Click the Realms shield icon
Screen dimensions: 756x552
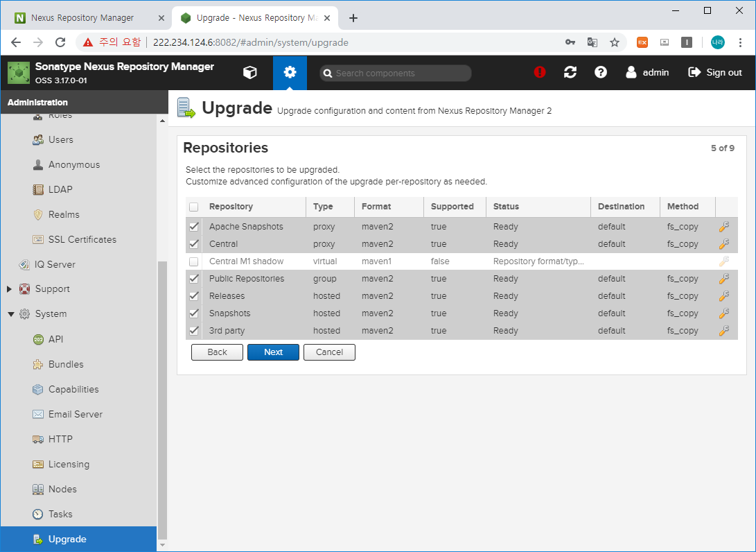click(37, 215)
